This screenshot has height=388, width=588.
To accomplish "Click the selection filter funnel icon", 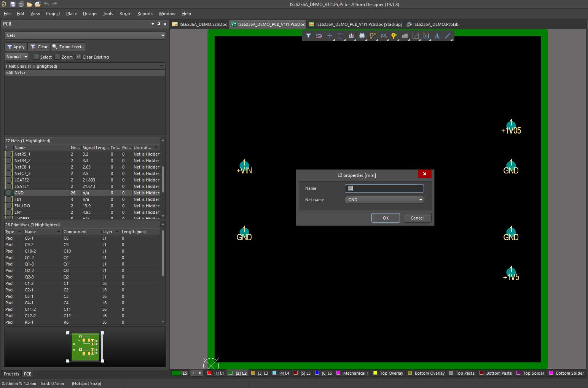I will [x=308, y=36].
